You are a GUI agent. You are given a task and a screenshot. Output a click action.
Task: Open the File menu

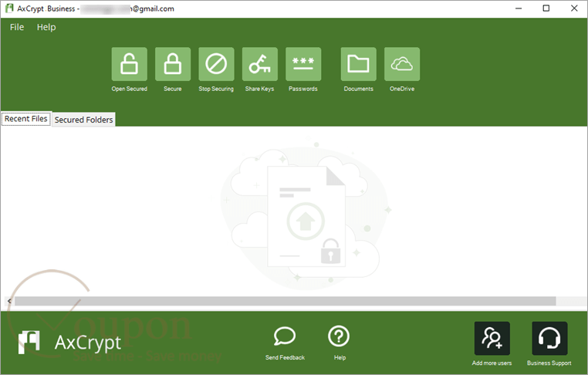pyautogui.click(x=17, y=27)
